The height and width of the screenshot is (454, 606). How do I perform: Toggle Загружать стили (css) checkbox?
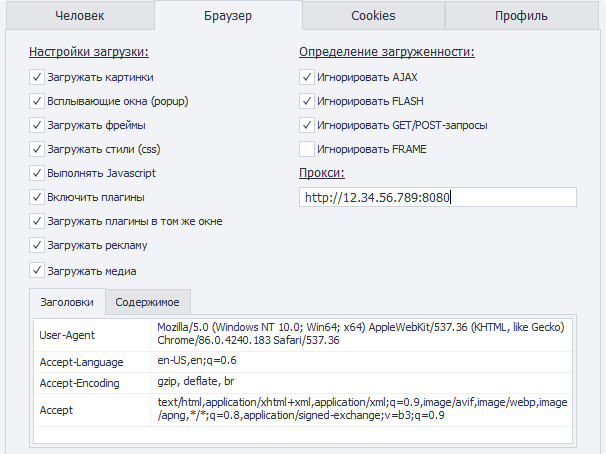pos(37,149)
